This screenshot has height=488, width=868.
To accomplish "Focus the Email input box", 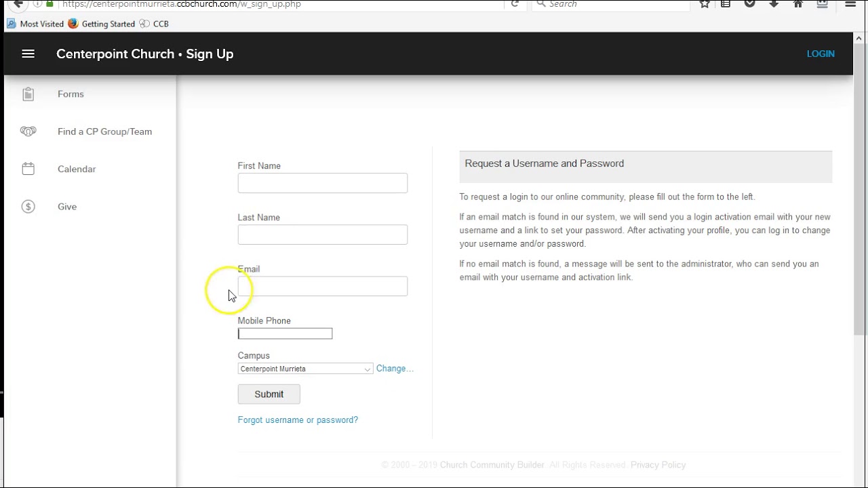I will coord(322,286).
